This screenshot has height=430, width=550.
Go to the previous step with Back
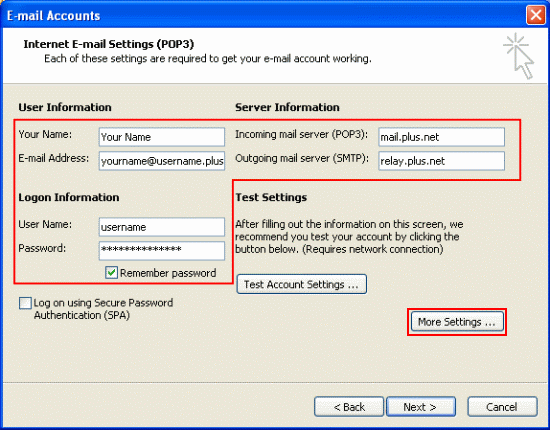(349, 407)
